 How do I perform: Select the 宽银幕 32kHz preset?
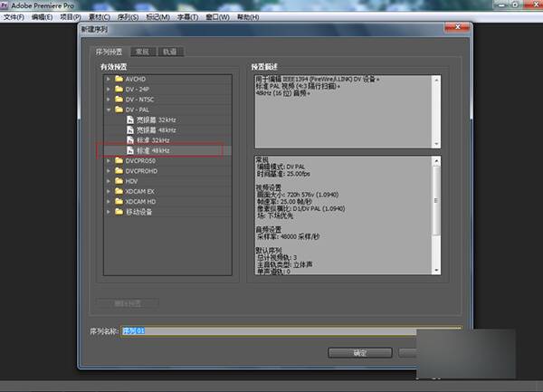pos(157,120)
